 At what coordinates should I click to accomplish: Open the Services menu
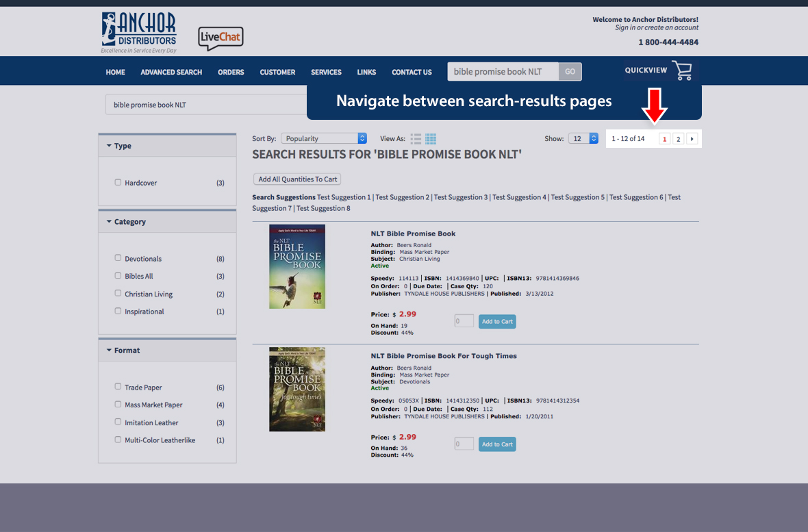[x=326, y=72]
